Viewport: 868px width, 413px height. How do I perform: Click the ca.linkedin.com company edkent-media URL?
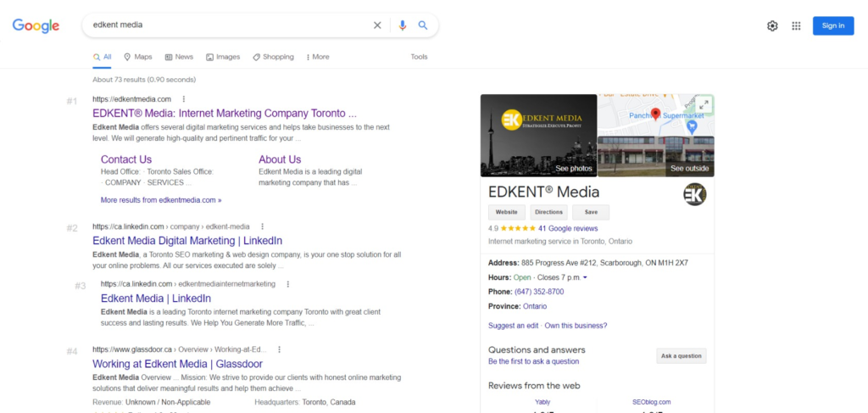(x=171, y=226)
